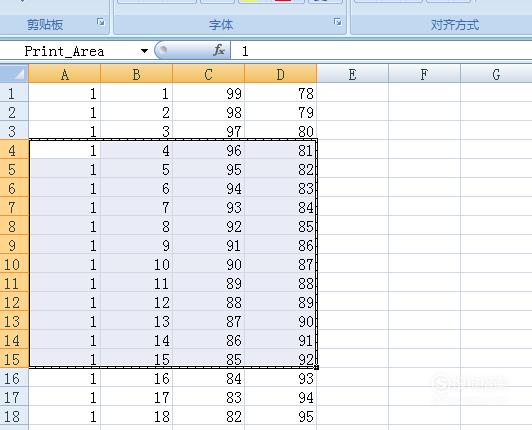Select column C header
The image size is (532, 430).
click(208, 74)
